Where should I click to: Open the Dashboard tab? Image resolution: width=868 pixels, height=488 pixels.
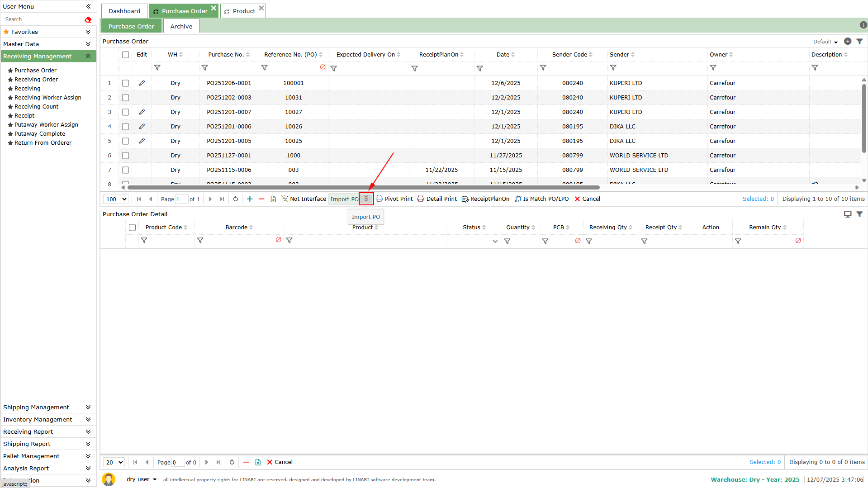tap(124, 11)
